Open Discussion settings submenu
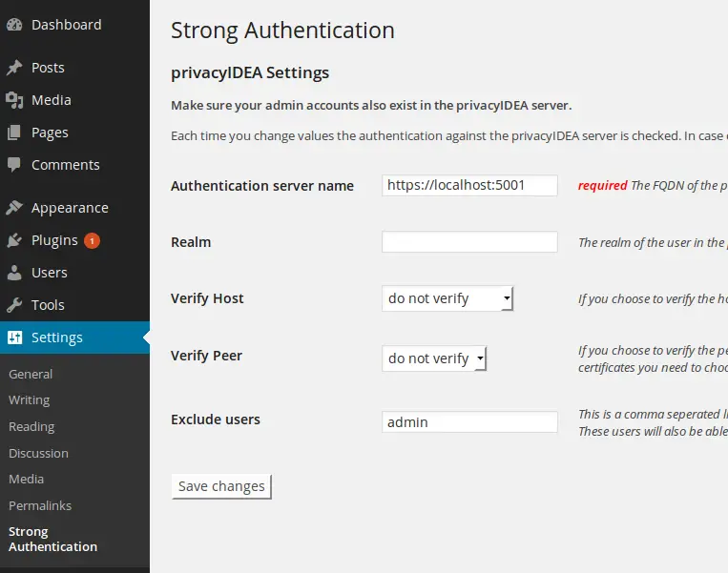This screenshot has width=728, height=573. pos(38,453)
